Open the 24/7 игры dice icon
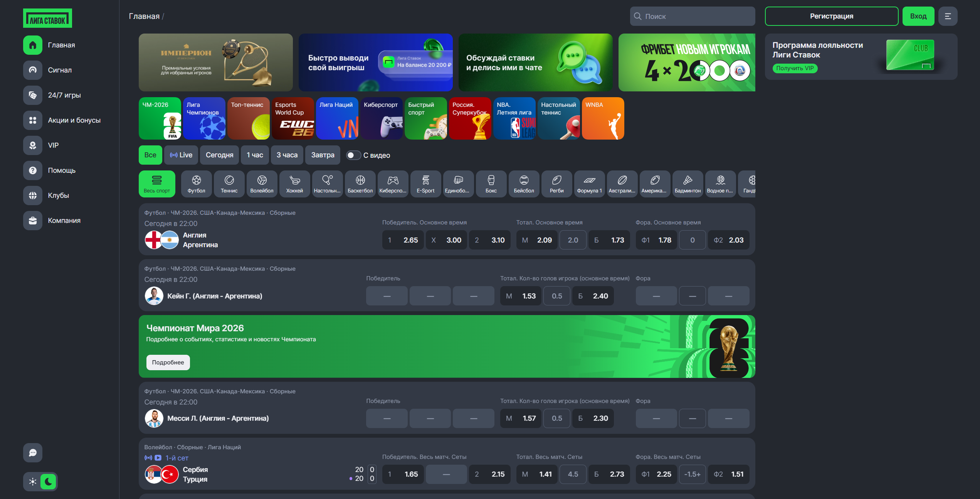This screenshot has width=980, height=499. pos(33,95)
